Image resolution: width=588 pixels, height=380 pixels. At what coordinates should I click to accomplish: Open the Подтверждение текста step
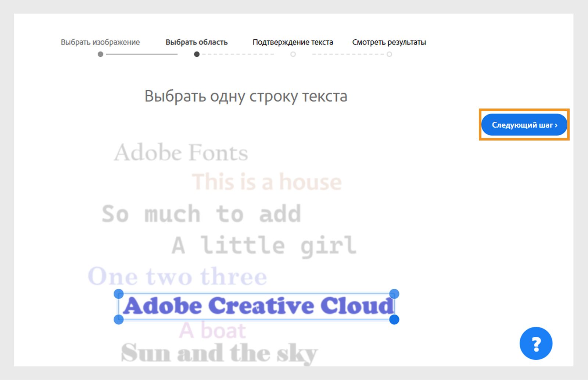[293, 42]
